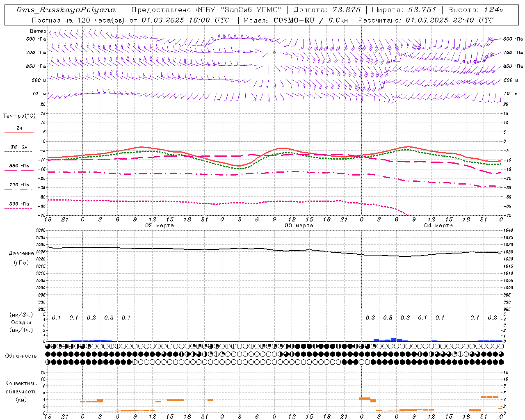Click the "04 марта" date label
Viewport: 525px width, 420px height.
tap(438, 225)
